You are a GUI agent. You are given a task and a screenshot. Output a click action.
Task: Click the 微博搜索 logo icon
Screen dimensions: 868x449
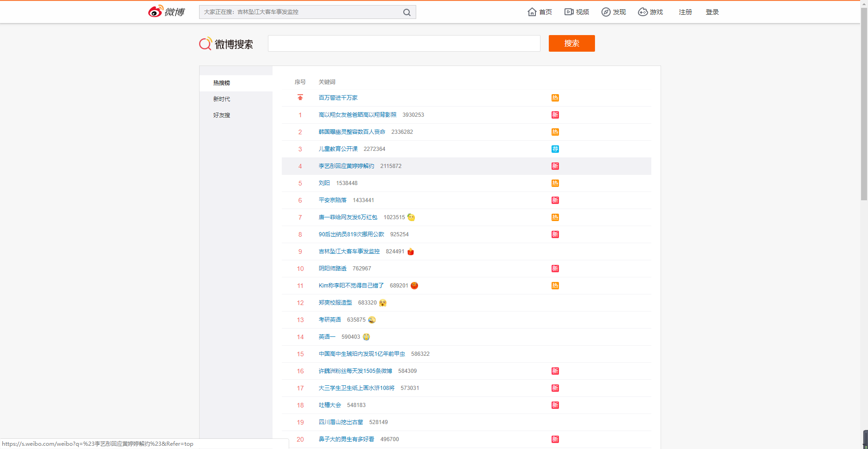tap(206, 44)
